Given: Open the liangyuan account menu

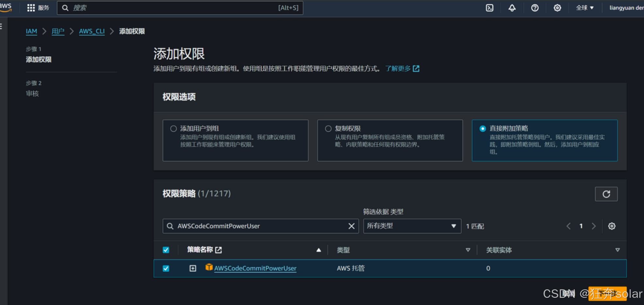Looking at the screenshot, I should click(x=626, y=8).
